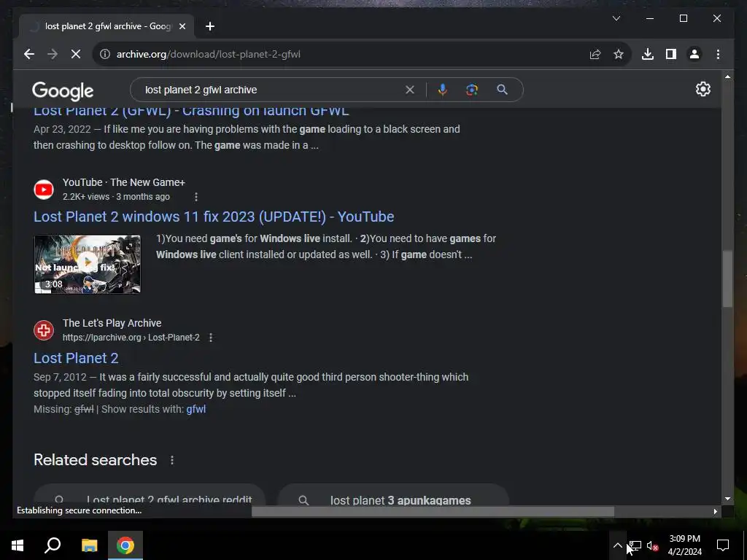The width and height of the screenshot is (747, 560).
Task: Search by voice microphone icon
Action: [443, 90]
